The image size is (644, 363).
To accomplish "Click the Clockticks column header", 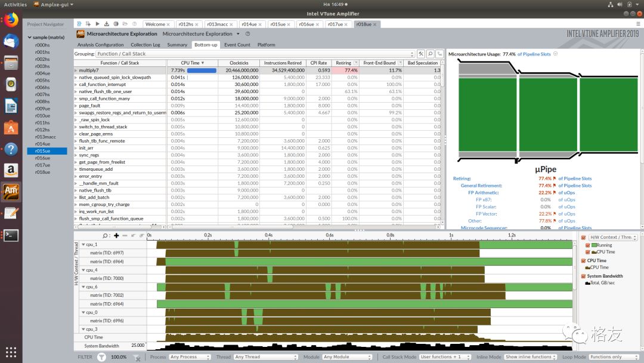I will pos(239,63).
